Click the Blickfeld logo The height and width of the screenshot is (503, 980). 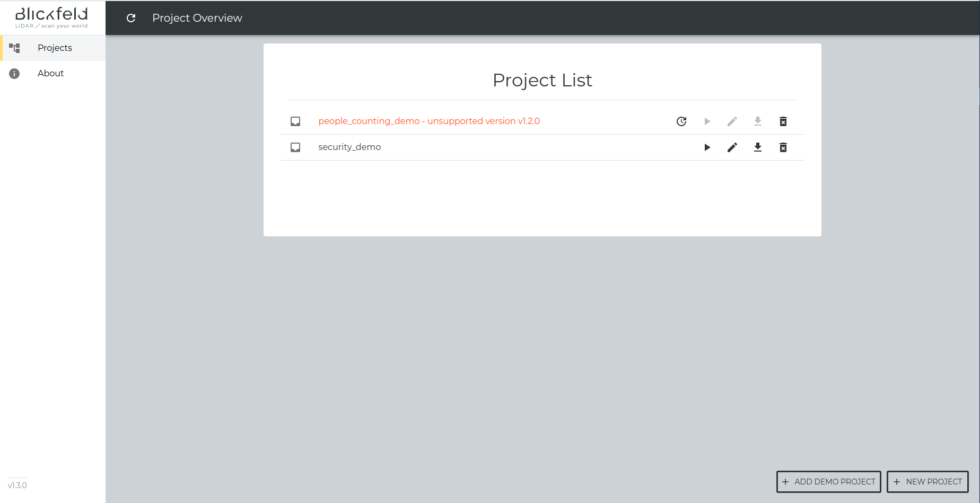click(51, 17)
